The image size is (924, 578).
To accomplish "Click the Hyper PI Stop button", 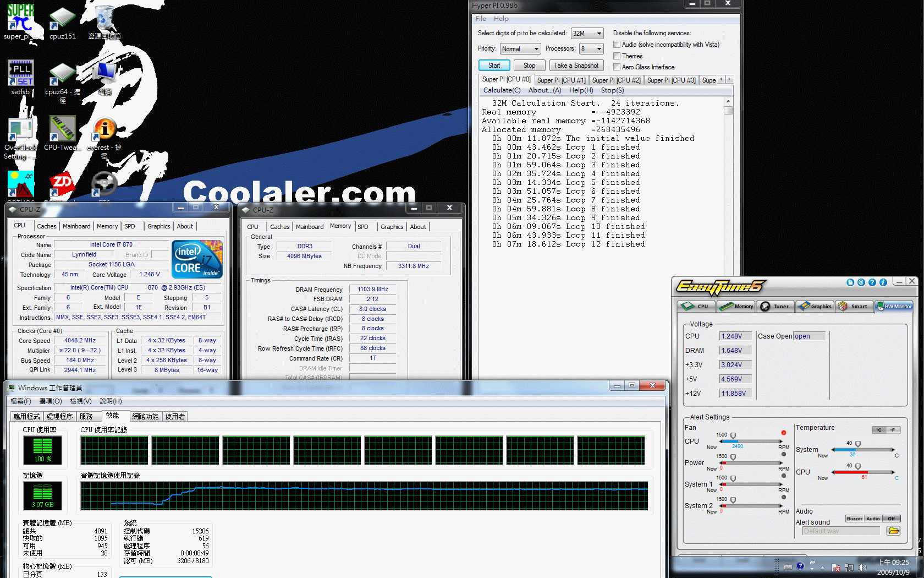I will click(x=529, y=66).
